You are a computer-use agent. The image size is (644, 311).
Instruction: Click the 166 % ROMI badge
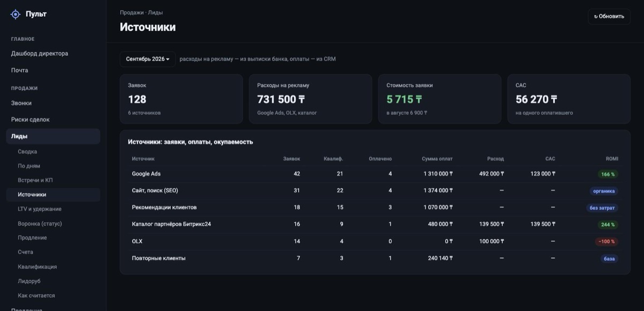point(608,174)
